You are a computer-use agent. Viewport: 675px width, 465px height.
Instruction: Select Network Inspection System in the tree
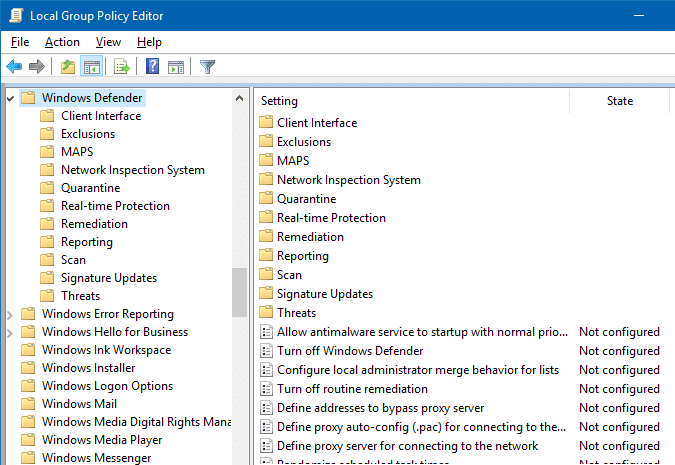coord(133,170)
